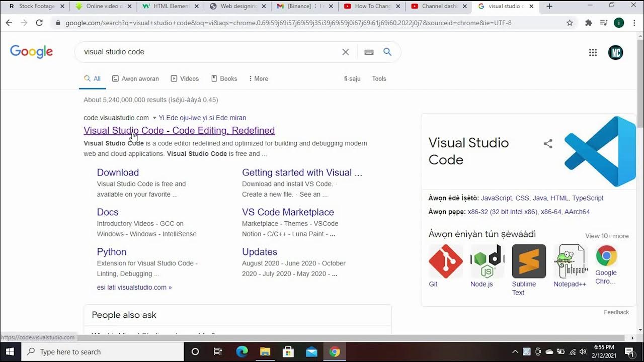Select the All results tab
Viewport: 644px width, 362px height.
[x=92, y=78]
